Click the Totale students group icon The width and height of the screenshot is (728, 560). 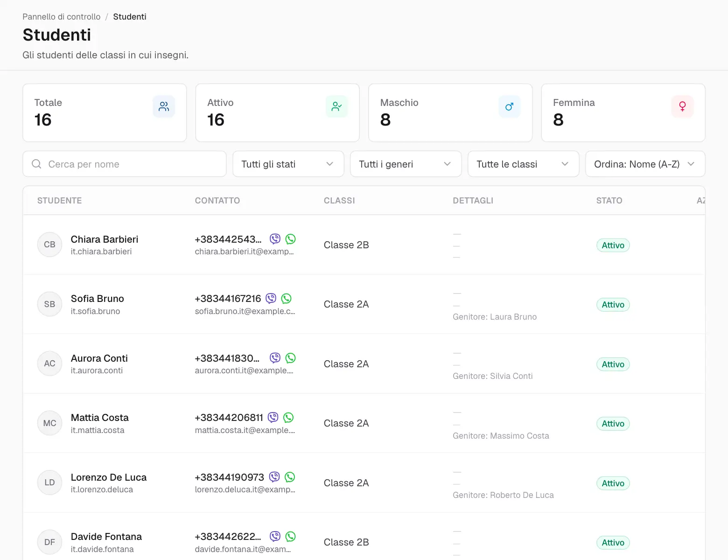click(x=164, y=107)
